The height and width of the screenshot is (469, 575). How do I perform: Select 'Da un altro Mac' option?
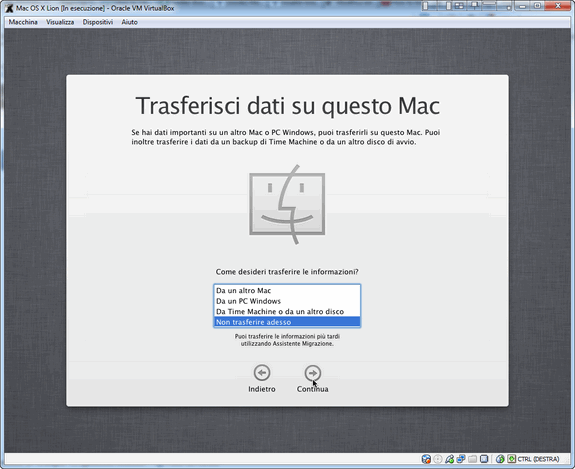[x=287, y=290]
